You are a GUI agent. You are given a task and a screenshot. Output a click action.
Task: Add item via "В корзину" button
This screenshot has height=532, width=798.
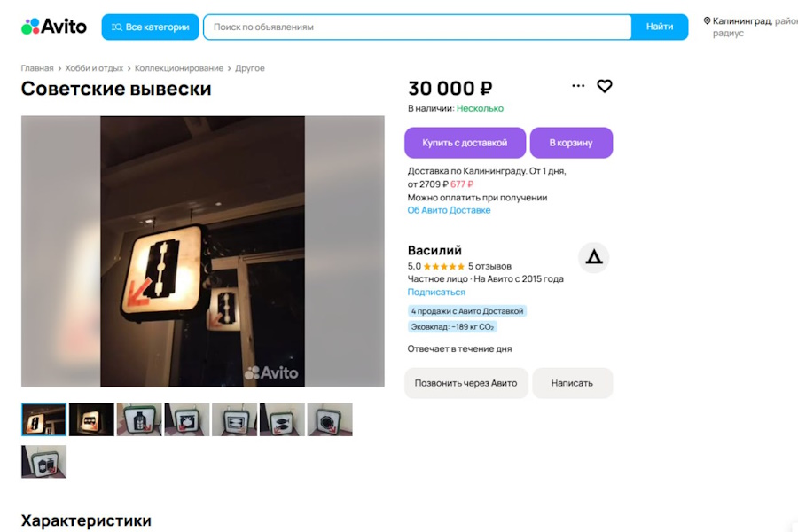point(571,143)
